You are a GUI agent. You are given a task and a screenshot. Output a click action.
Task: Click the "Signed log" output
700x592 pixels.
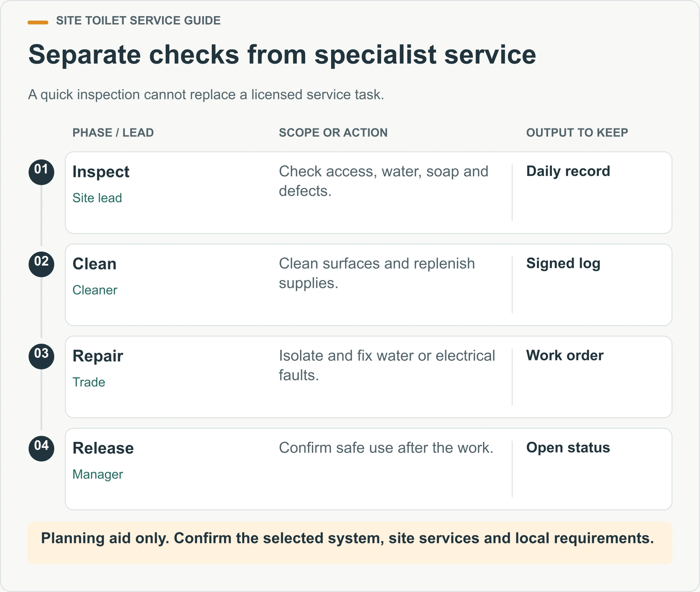[x=563, y=263]
